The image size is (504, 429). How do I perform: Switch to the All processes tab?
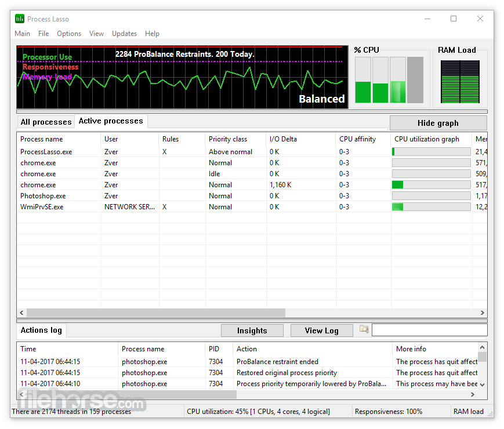pyautogui.click(x=46, y=122)
